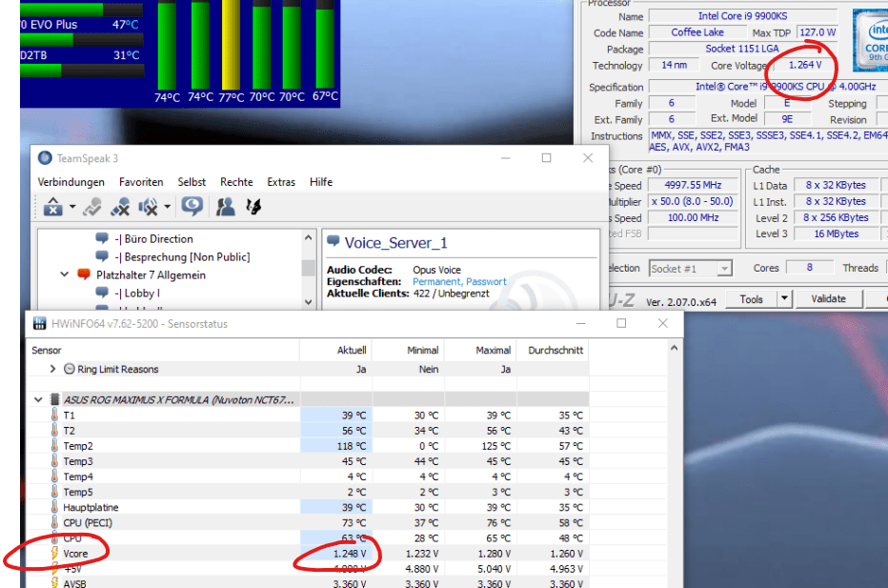Collapse ASUS ROG MAXIMUS X FORMULA group

38,399
